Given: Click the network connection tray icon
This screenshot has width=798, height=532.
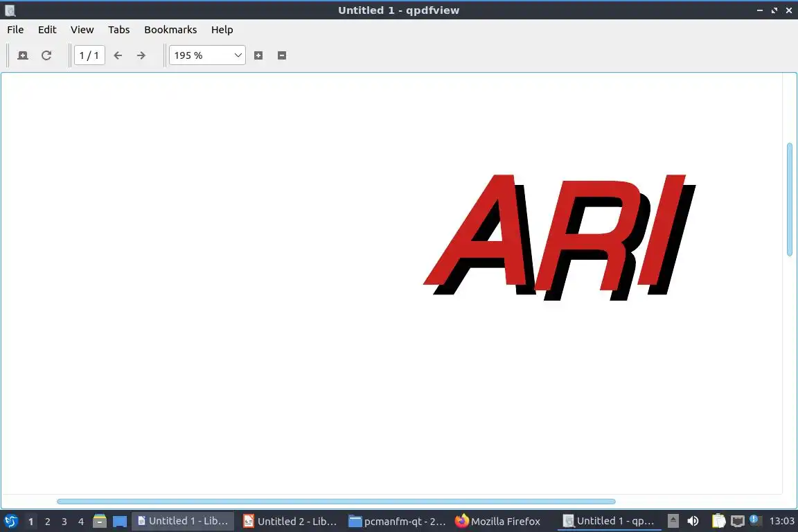Looking at the screenshot, I should 738,522.
